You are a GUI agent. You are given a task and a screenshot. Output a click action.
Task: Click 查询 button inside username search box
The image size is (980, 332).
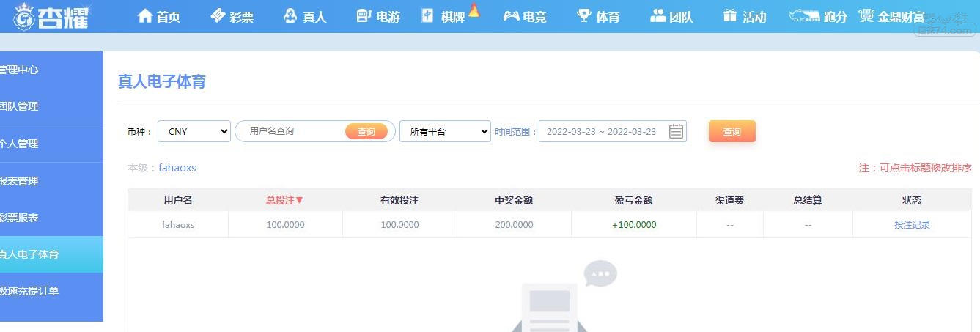tap(366, 131)
